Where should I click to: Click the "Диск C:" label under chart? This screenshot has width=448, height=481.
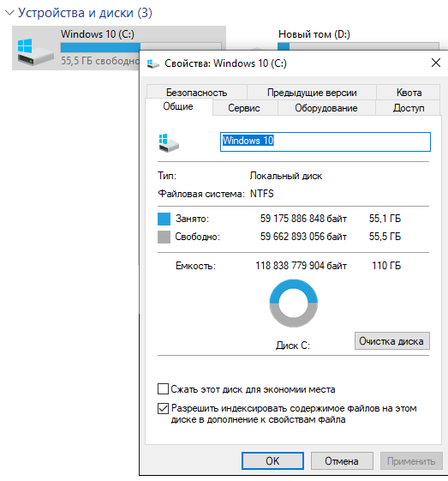293,346
